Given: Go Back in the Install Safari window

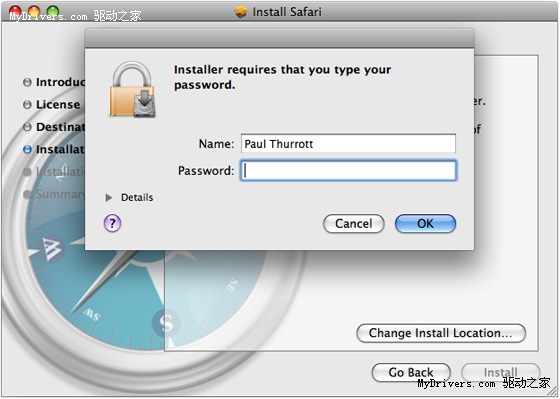Looking at the screenshot, I should click(411, 373).
